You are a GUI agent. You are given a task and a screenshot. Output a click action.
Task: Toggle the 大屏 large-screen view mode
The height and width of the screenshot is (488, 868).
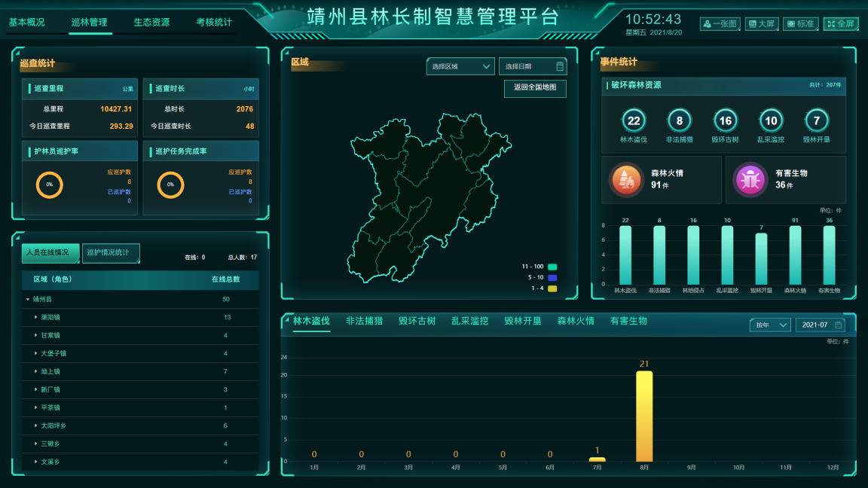tap(762, 24)
